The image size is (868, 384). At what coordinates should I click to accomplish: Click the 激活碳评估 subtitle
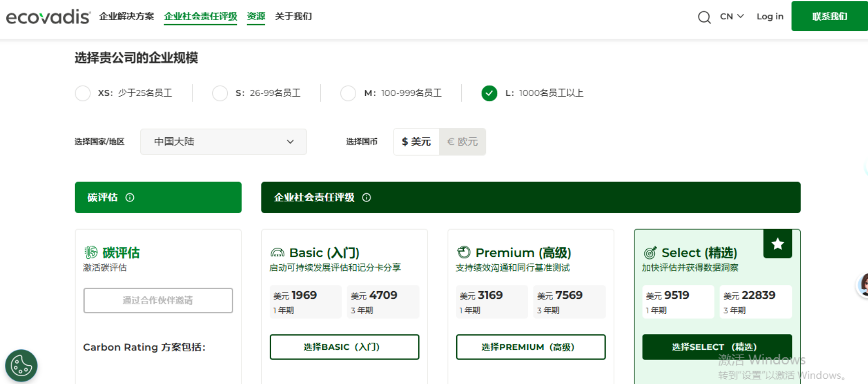(105, 268)
